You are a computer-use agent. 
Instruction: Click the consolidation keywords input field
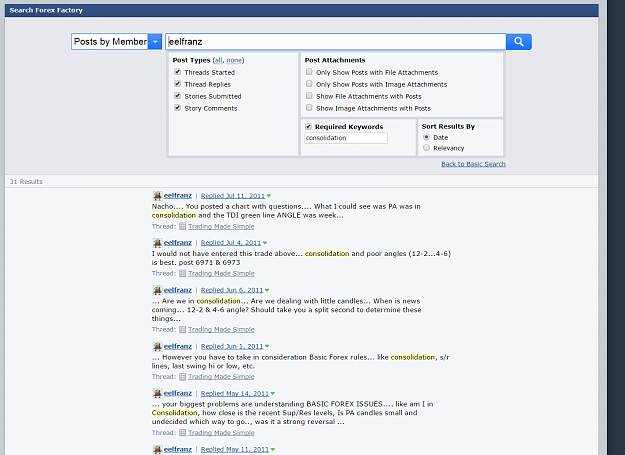tap(346, 138)
